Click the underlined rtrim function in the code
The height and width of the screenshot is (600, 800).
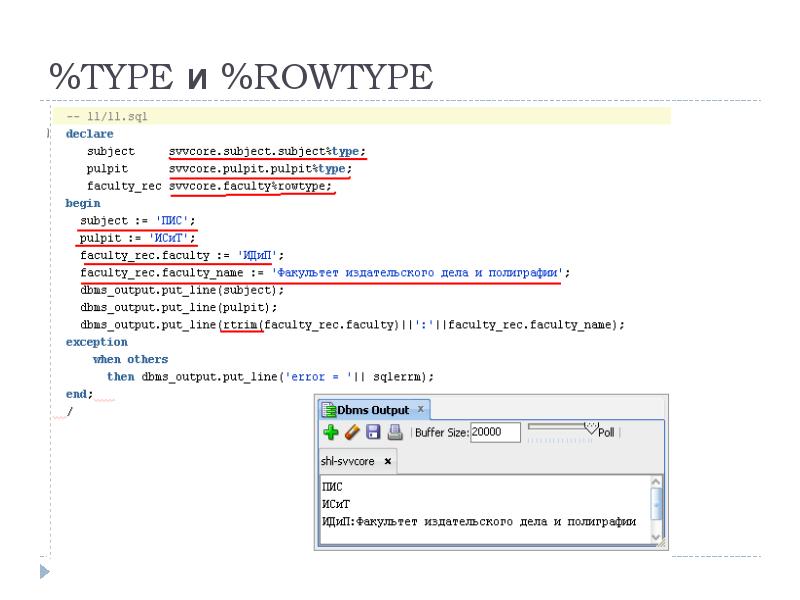pyautogui.click(x=238, y=324)
